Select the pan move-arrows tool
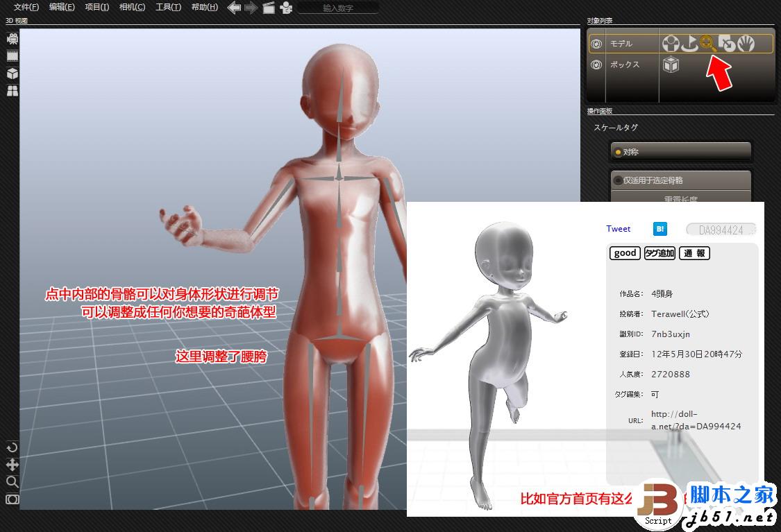781x532 pixels. pyautogui.click(x=12, y=465)
